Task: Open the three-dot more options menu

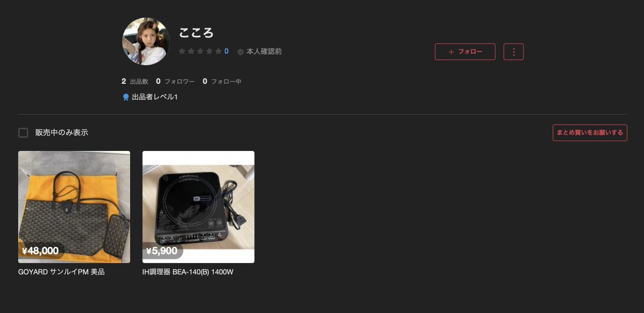Action: (514, 52)
